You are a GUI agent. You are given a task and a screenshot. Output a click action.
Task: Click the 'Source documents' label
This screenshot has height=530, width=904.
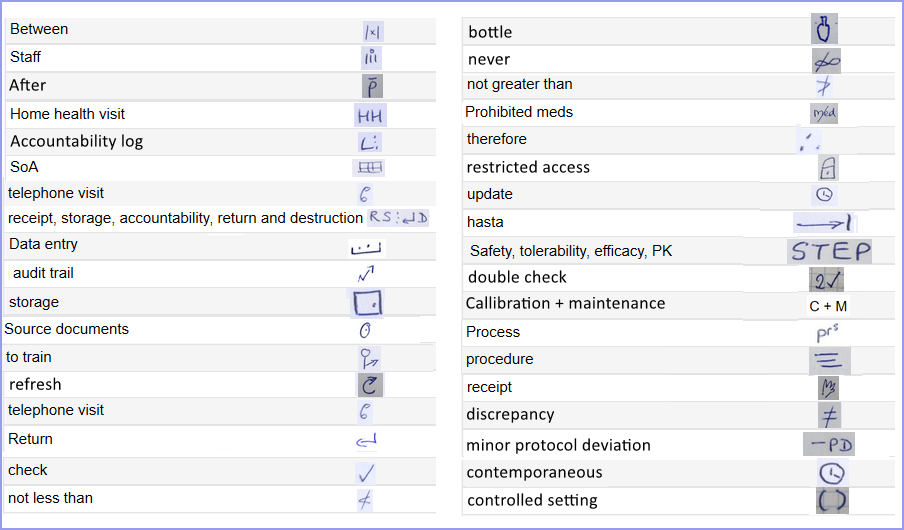(x=66, y=329)
